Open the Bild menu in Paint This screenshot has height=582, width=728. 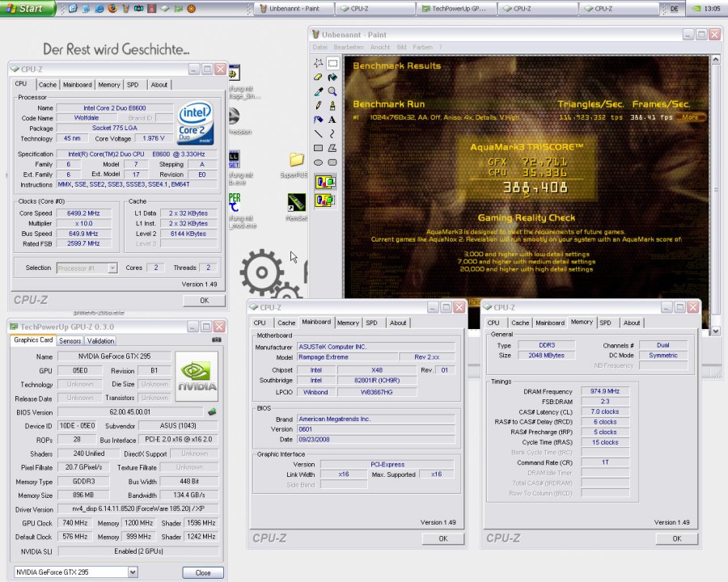tap(401, 47)
